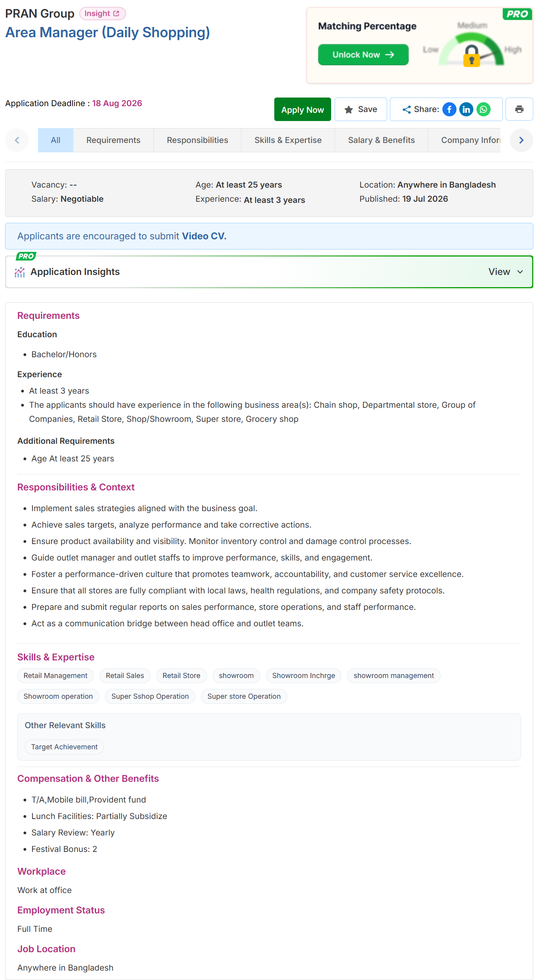538x980 pixels.
Task: Click the Apply Now button
Action: click(x=303, y=109)
